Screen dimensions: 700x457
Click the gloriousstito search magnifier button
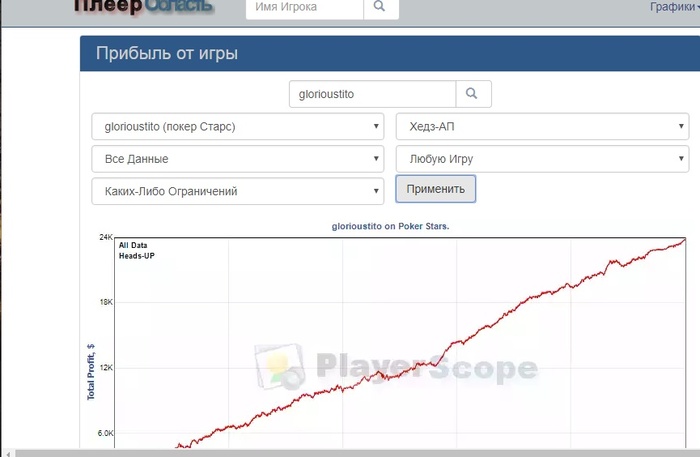[x=473, y=94]
